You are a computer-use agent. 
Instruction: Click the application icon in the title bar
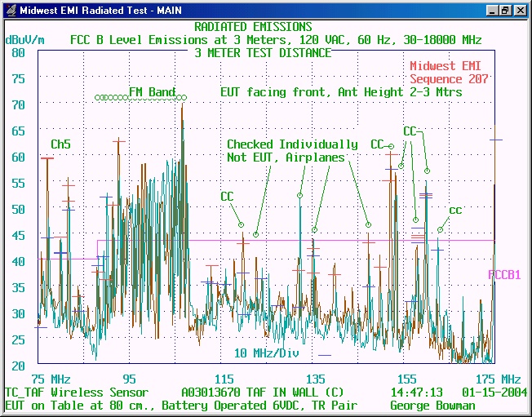tap(10, 10)
